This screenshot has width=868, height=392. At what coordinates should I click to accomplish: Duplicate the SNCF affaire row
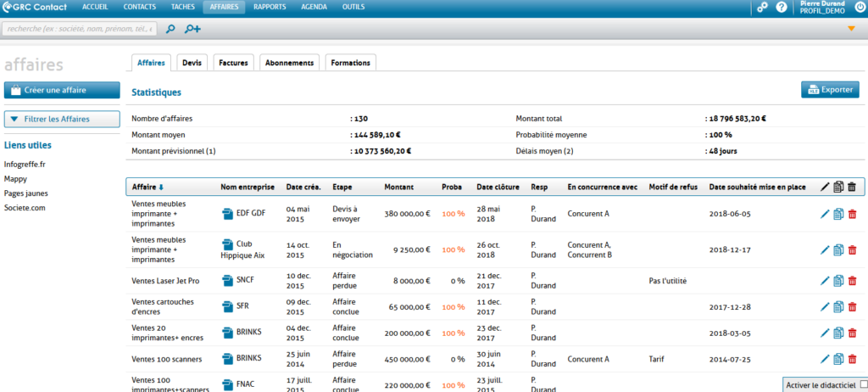838,280
